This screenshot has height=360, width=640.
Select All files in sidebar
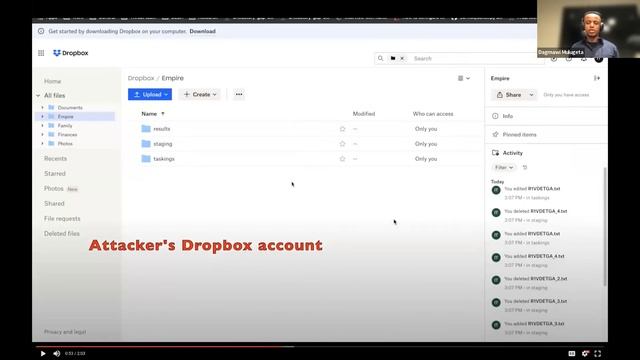pyautogui.click(x=55, y=96)
